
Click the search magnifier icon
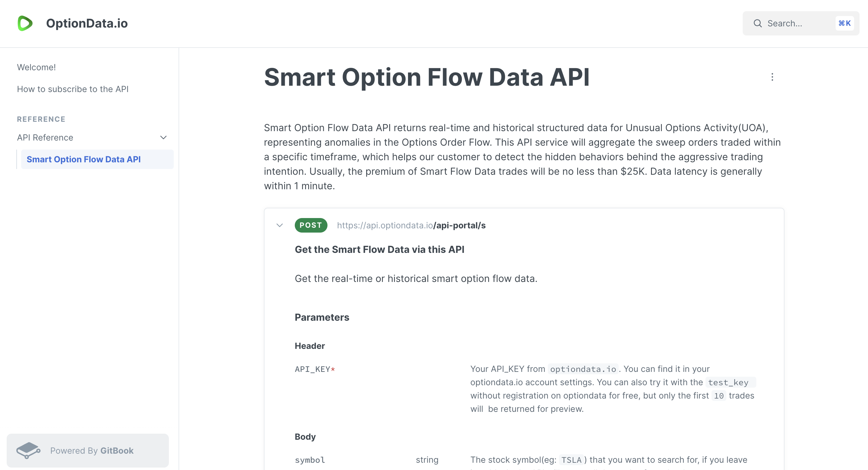(x=758, y=23)
